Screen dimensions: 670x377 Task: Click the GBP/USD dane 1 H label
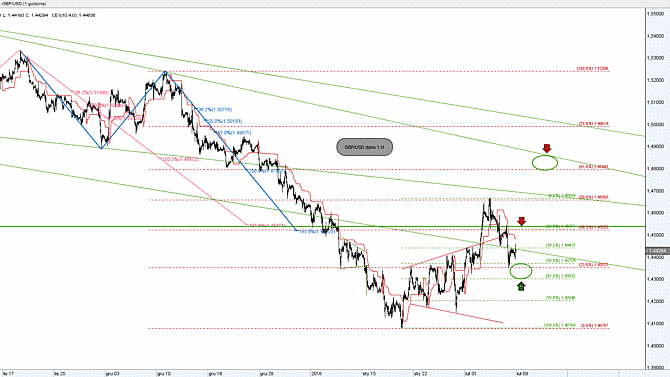pyautogui.click(x=364, y=147)
